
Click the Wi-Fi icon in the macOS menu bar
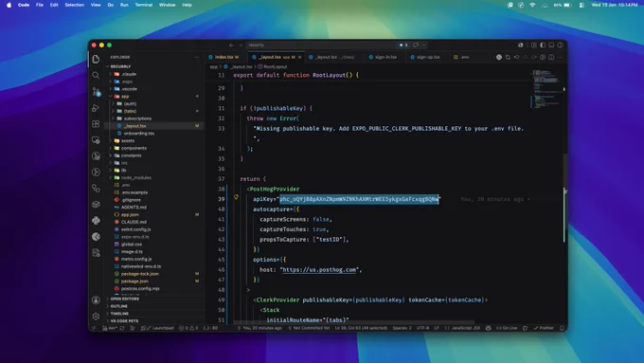(x=532, y=5)
